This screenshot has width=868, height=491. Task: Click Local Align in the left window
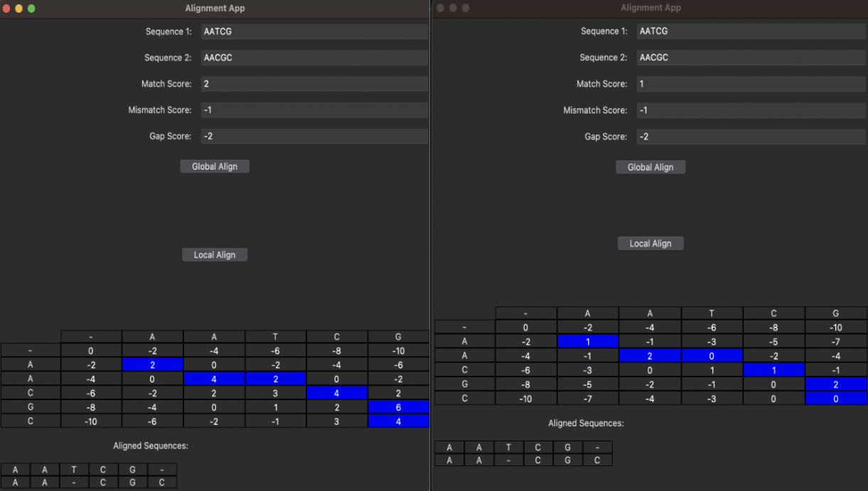point(215,254)
